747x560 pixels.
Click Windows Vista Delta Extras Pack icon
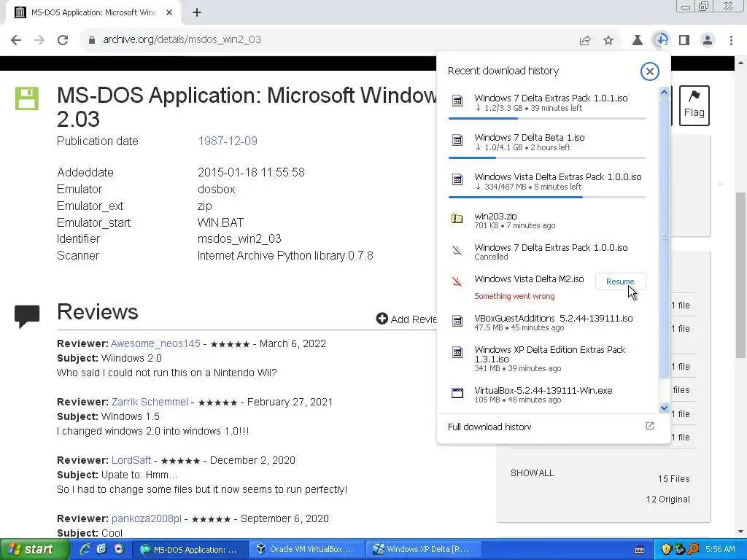pyautogui.click(x=457, y=180)
